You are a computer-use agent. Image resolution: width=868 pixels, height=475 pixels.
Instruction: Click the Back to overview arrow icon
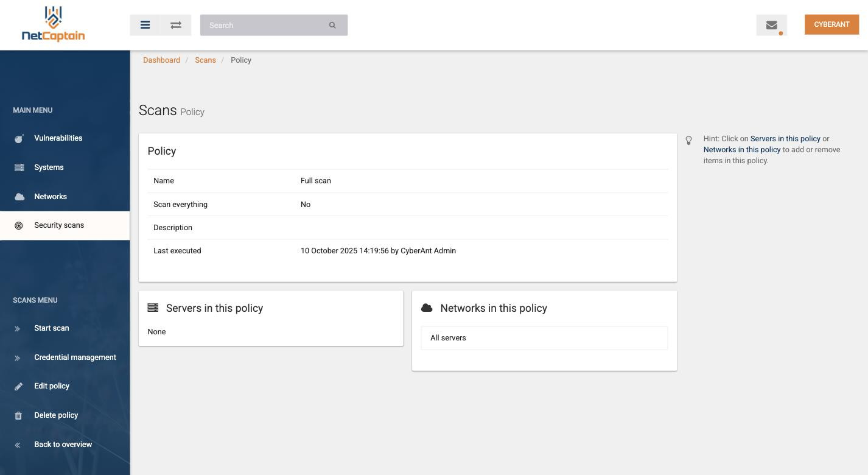[18, 445]
